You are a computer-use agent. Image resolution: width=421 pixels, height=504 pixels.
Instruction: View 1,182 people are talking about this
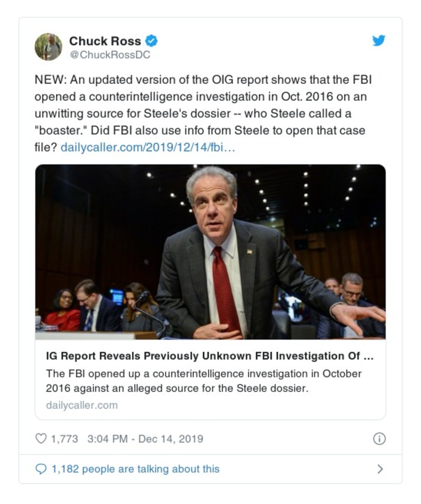(x=135, y=469)
